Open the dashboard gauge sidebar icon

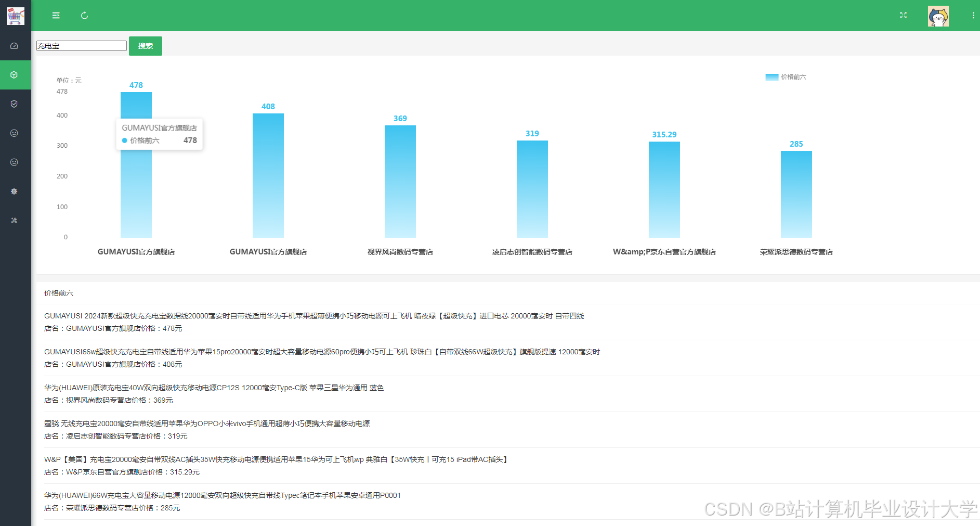coord(14,46)
